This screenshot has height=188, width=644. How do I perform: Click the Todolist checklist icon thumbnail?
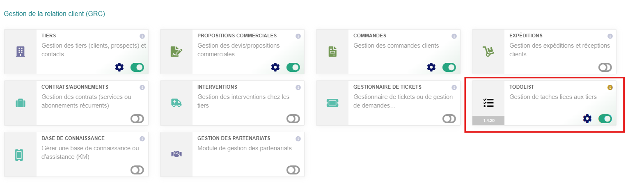(488, 103)
